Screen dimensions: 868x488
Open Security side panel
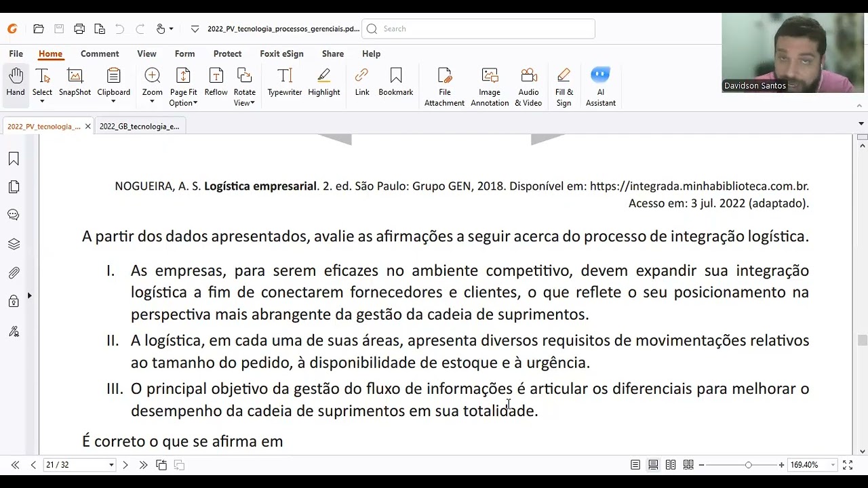(x=14, y=302)
